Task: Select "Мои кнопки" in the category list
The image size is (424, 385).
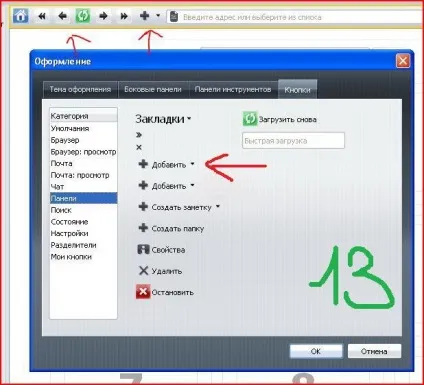Action: pyautogui.click(x=83, y=257)
